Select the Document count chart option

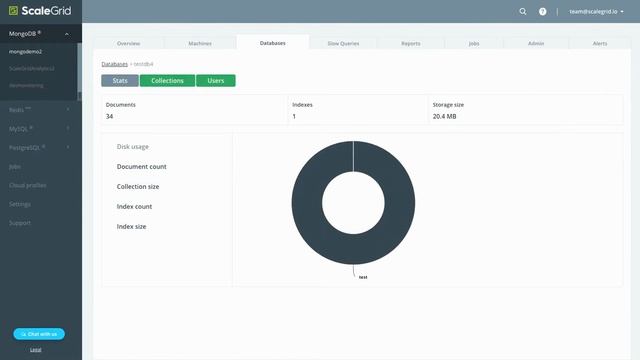pos(142,167)
